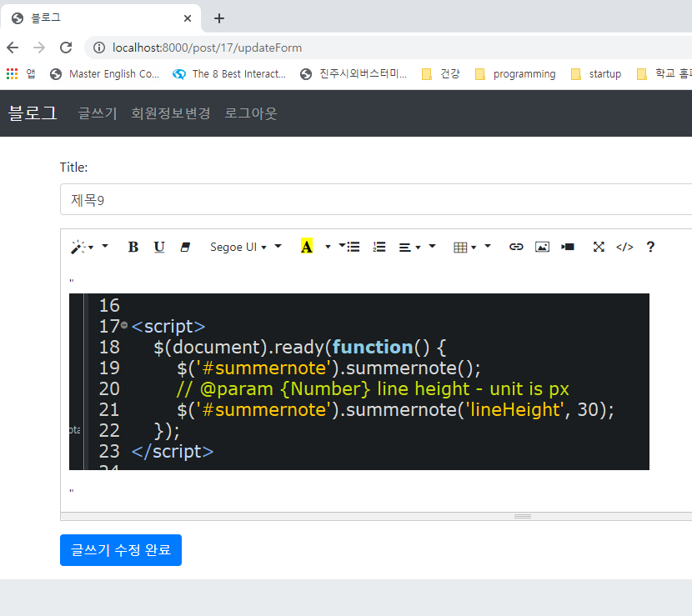This screenshot has width=692, height=616.
Task: Apply the yellow highlighted A recent color
Action: pyautogui.click(x=307, y=247)
